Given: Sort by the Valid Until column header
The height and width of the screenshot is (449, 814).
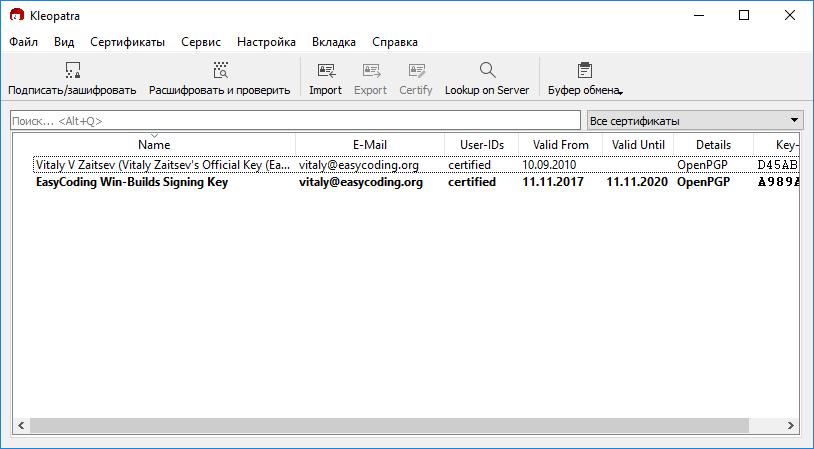Looking at the screenshot, I should (638, 144).
